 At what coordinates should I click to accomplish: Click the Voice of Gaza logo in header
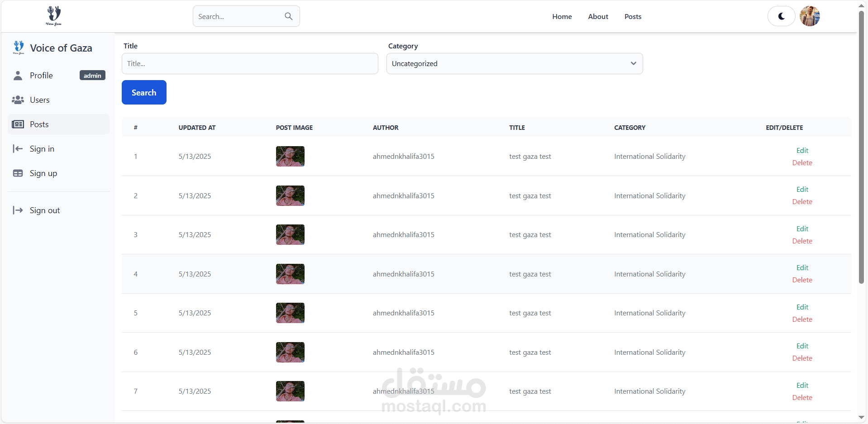coord(53,16)
